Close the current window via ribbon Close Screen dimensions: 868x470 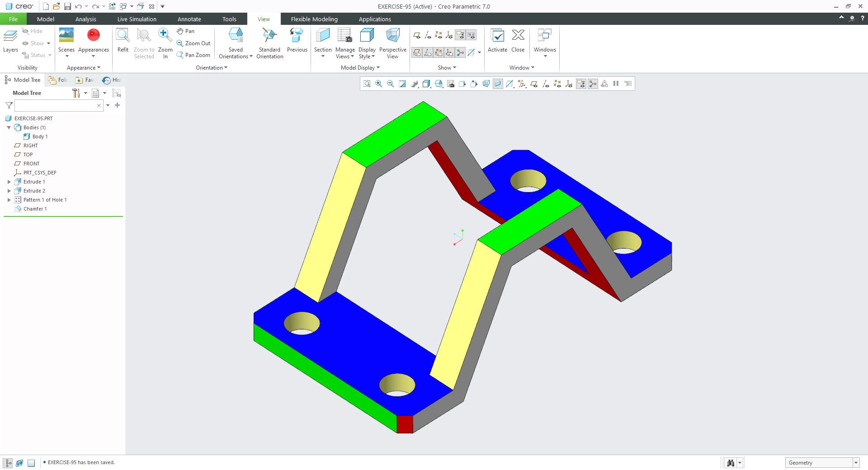point(518,41)
